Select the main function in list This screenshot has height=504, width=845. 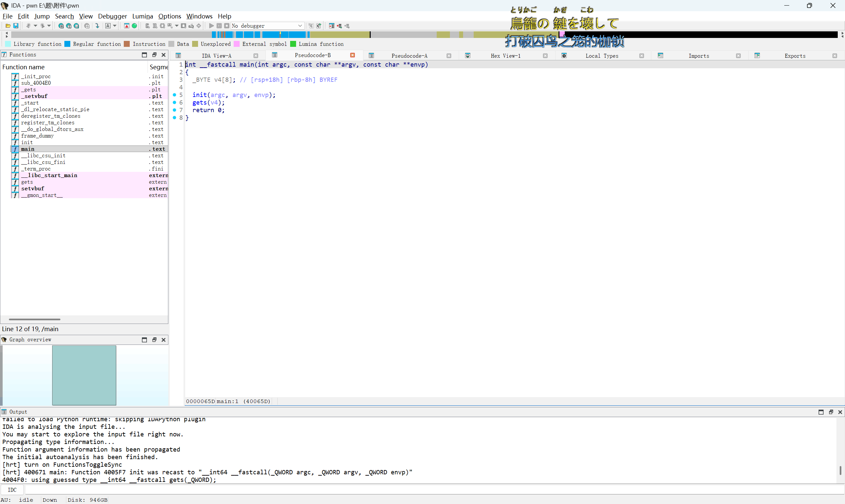click(28, 149)
